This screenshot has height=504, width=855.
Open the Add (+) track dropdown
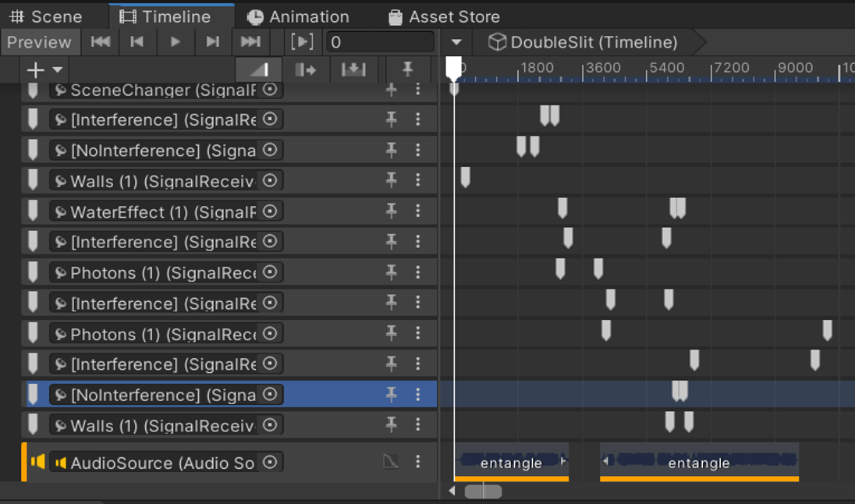click(44, 69)
